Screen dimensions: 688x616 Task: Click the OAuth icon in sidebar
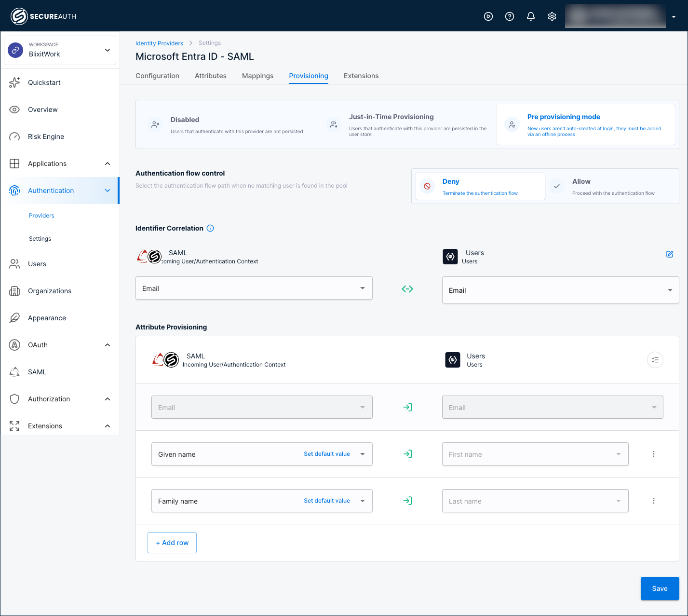click(14, 345)
